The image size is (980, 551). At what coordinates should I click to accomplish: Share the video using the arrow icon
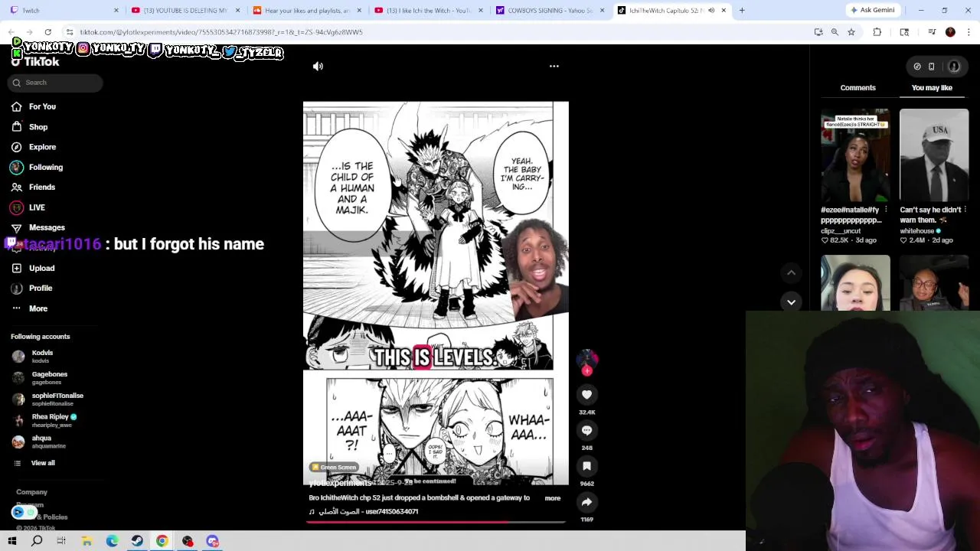[587, 502]
